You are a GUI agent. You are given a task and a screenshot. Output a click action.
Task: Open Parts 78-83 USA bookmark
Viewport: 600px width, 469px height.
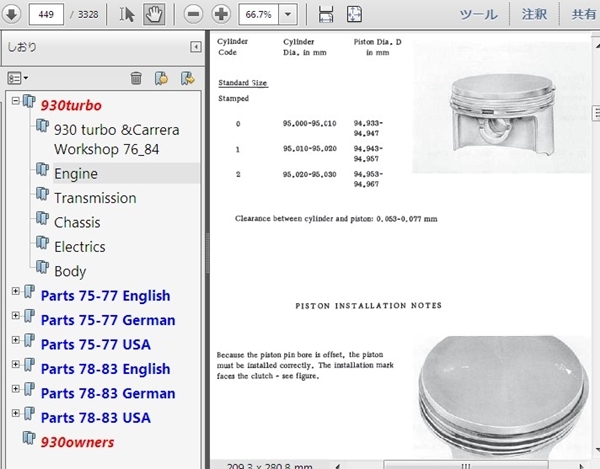coord(96,418)
